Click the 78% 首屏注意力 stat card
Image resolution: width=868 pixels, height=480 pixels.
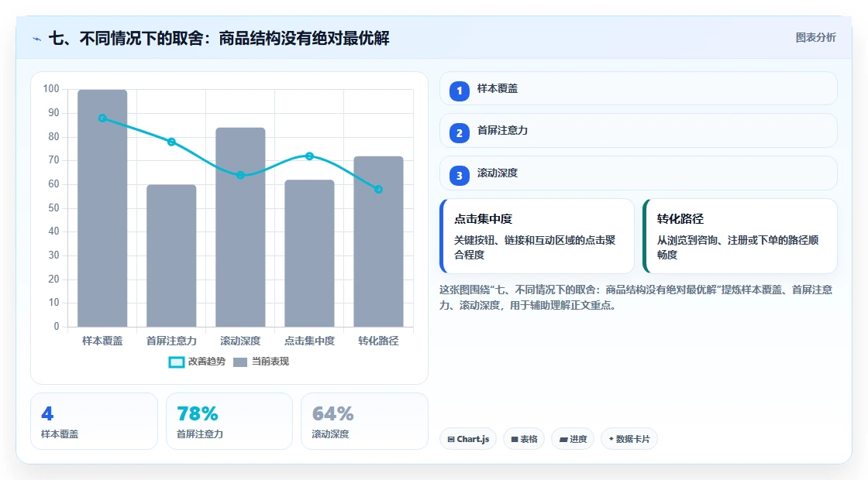coord(229,421)
